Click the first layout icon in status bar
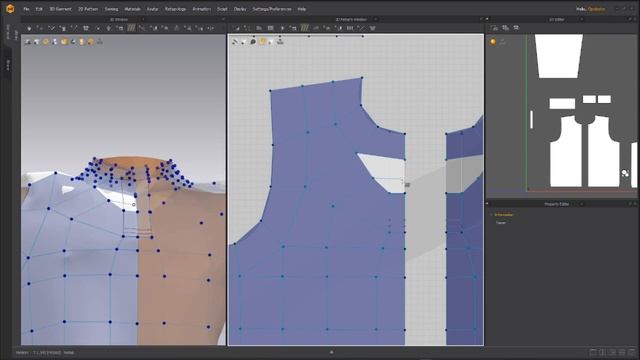 (x=593, y=352)
